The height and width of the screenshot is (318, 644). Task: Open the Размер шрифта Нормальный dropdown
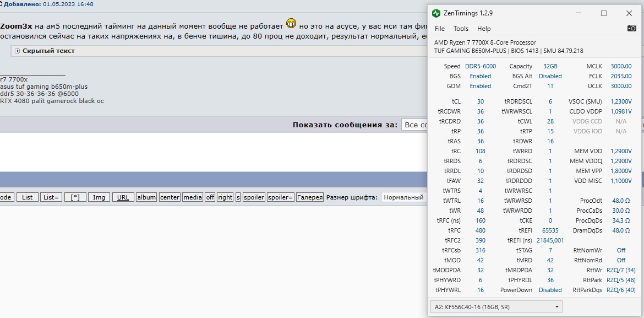[x=405, y=197]
